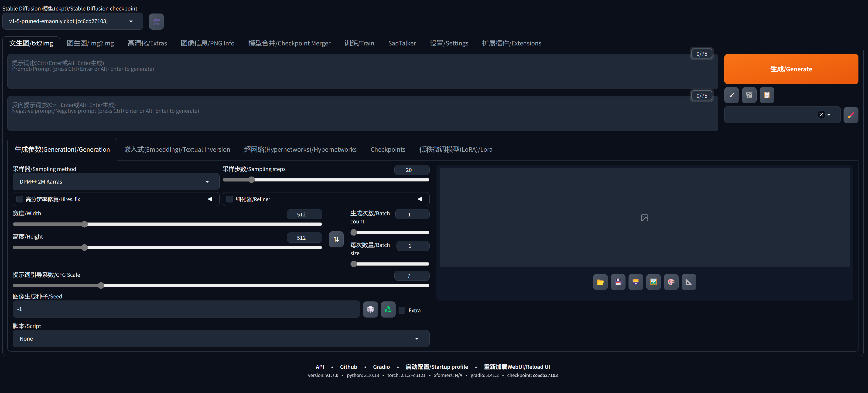
Task: Click the clipboard apply styles icon
Action: coord(767,95)
